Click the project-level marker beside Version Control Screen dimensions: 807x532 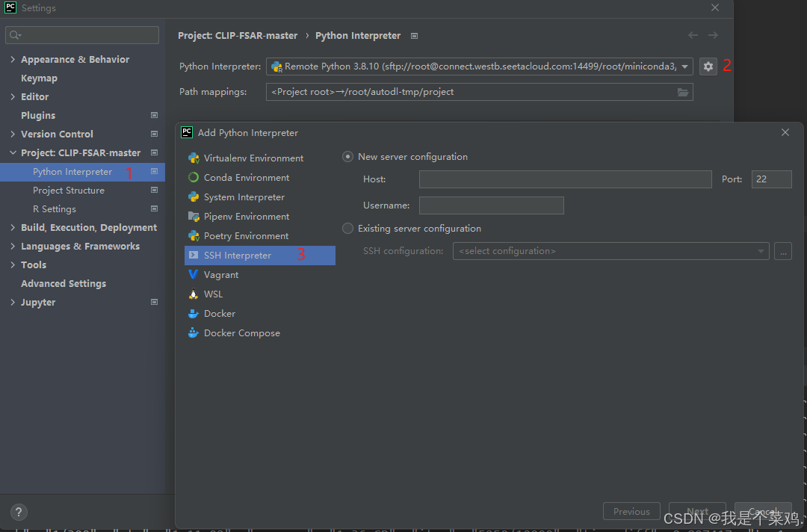(x=154, y=134)
